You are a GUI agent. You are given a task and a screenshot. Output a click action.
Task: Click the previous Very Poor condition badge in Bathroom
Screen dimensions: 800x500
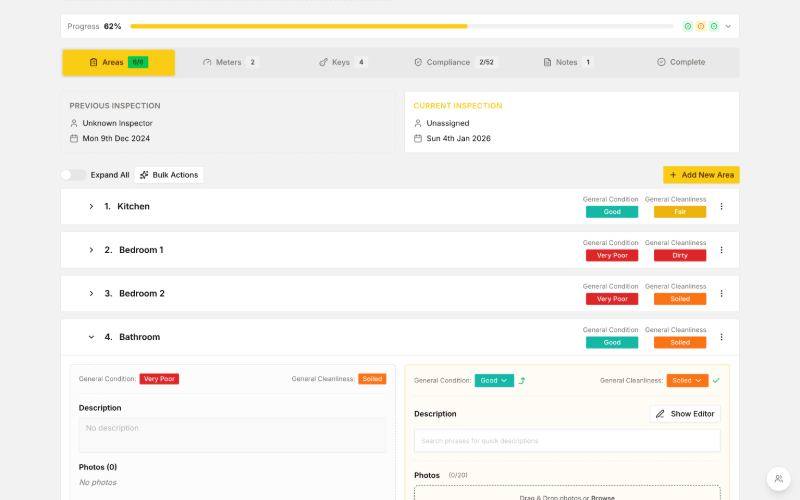159,379
